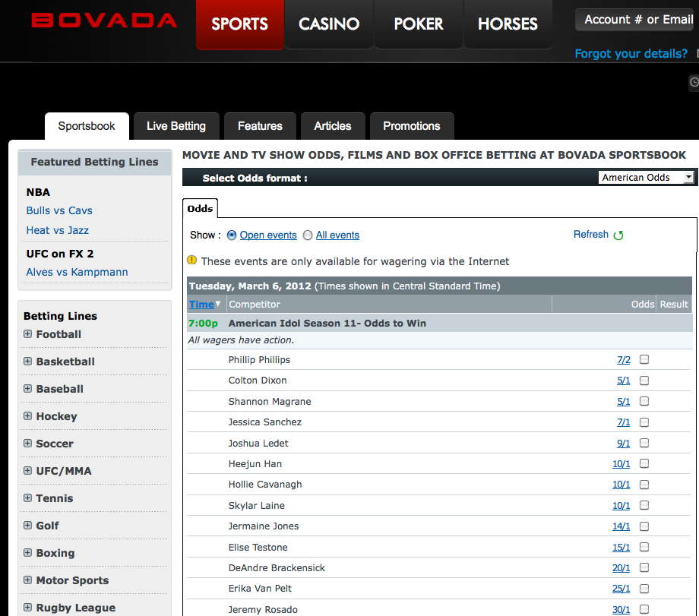Image resolution: width=699 pixels, height=616 pixels.
Task: Expand the Hockey betting lines
Action: coord(27,416)
